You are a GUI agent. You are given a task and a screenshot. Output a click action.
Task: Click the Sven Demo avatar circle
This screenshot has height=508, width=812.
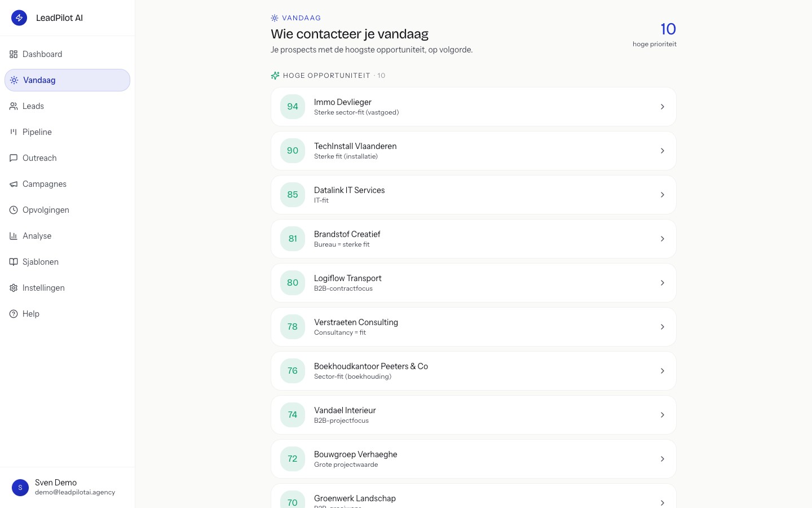(20, 488)
